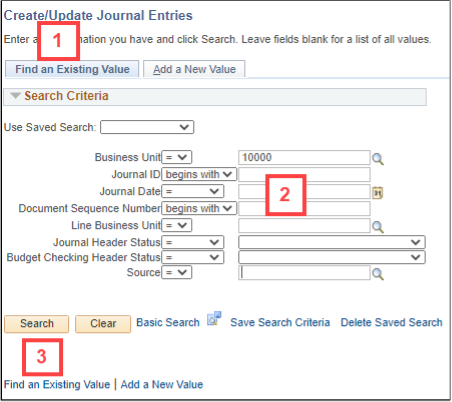Open Journal ID 'begins with' operator dropdown
The image size is (452, 402).
pos(199,174)
